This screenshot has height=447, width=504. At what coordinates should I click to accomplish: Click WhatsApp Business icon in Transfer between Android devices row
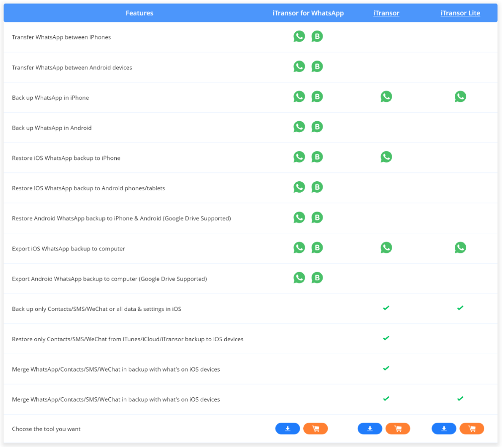(317, 67)
